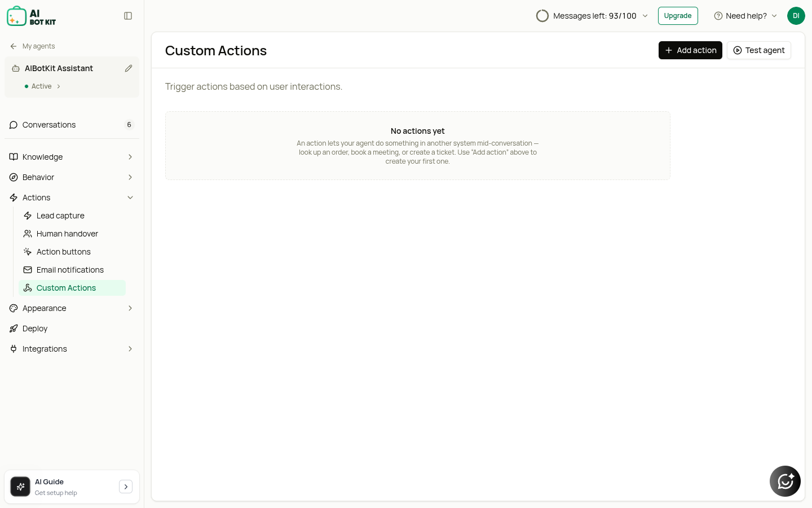Go back to My agents
This screenshot has width=812, height=508.
(x=33, y=46)
